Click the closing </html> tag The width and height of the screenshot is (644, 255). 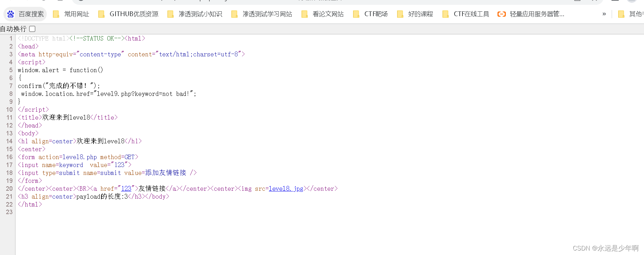(x=30, y=204)
